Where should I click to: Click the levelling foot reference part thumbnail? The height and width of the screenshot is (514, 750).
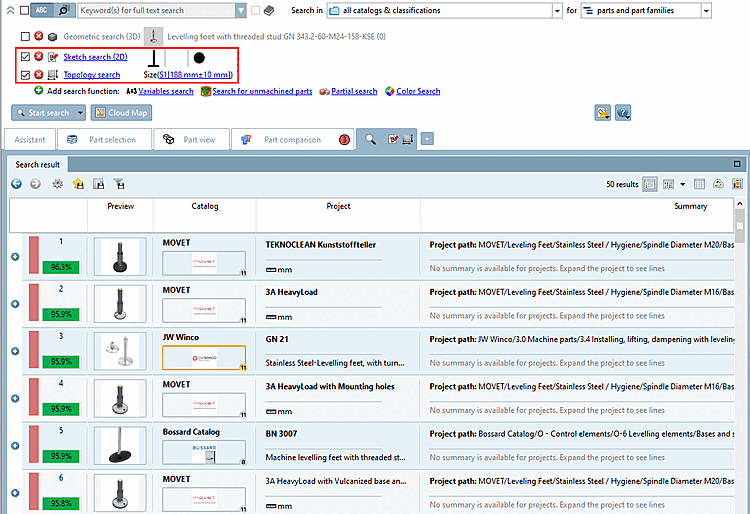pos(154,36)
